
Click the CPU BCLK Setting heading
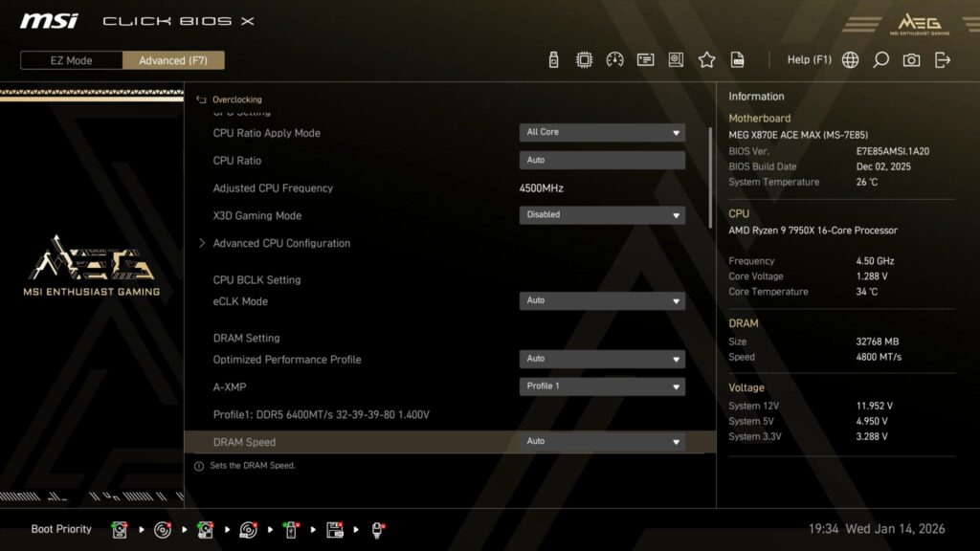pyautogui.click(x=256, y=280)
